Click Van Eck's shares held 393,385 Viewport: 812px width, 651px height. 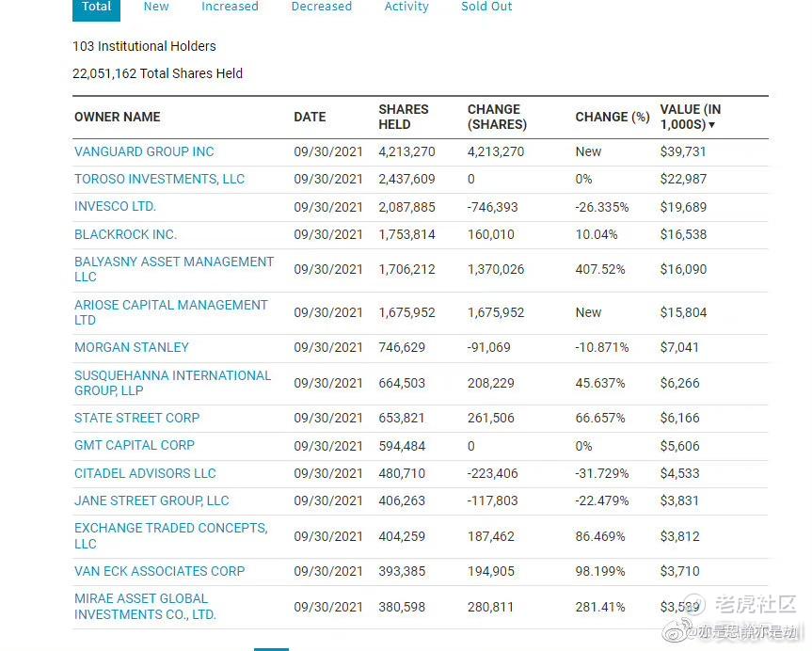[402, 571]
